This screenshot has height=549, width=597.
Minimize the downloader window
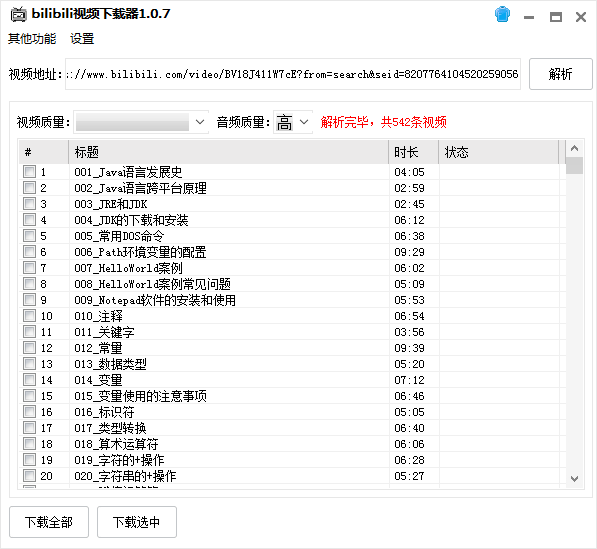click(x=528, y=17)
